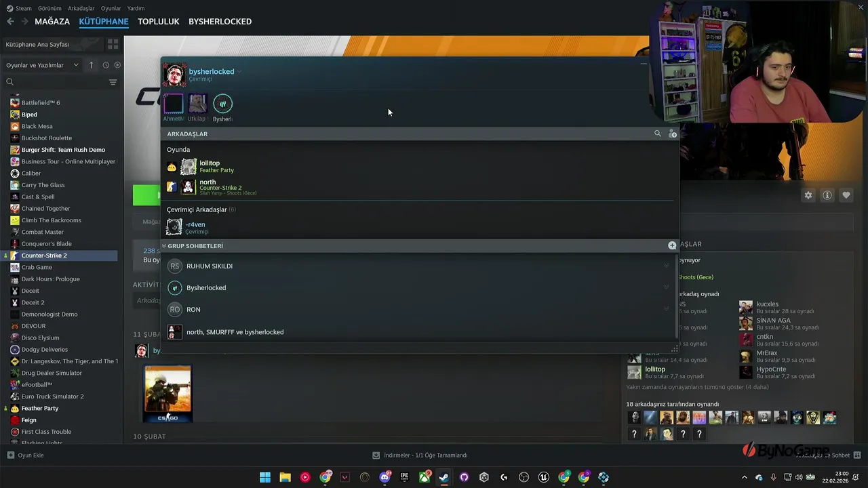The width and height of the screenshot is (868, 488).
Task: Click the Climb The Backrooms game icon
Action: (x=15, y=220)
